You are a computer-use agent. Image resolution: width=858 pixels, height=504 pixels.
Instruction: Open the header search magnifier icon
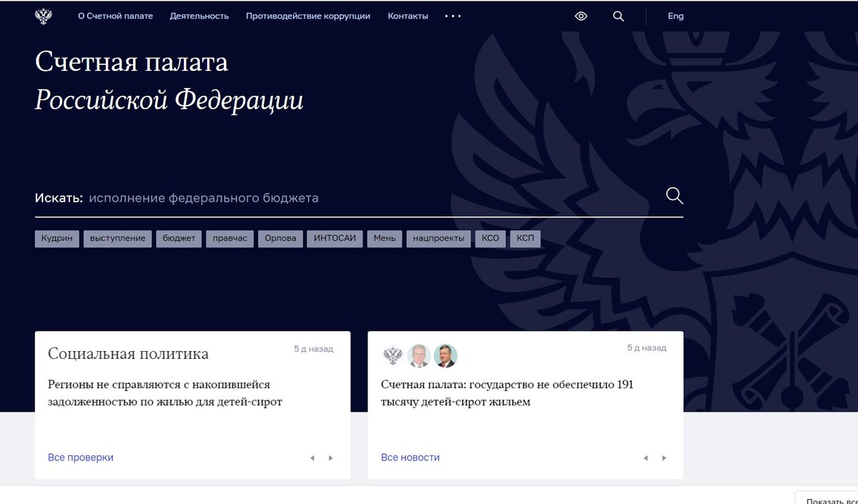(618, 16)
